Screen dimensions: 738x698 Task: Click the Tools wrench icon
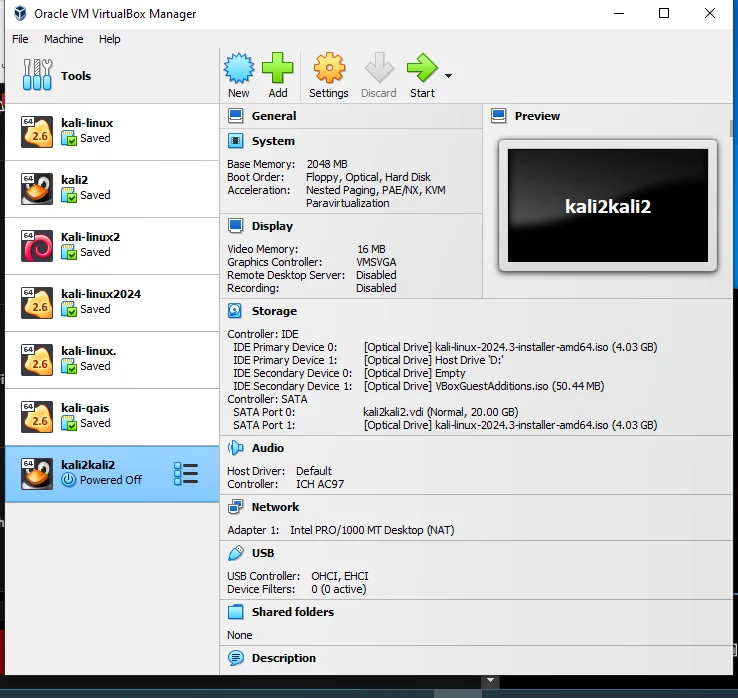click(x=37, y=74)
